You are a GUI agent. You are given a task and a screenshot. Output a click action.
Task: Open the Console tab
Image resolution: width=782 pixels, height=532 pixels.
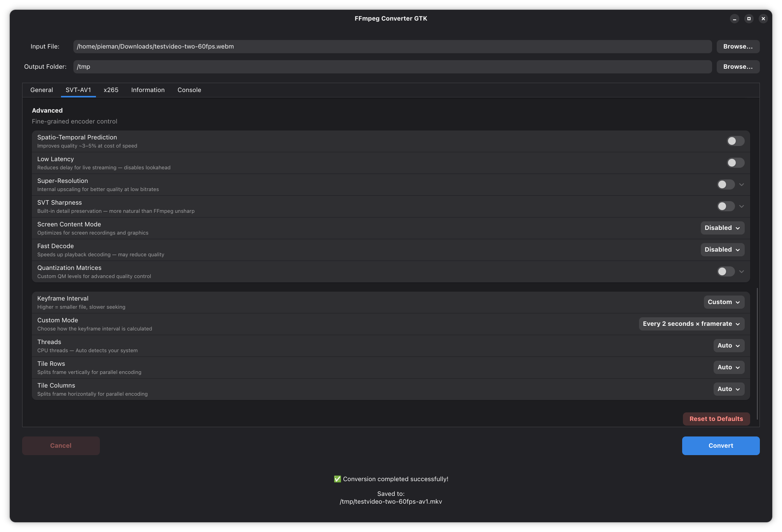(189, 90)
